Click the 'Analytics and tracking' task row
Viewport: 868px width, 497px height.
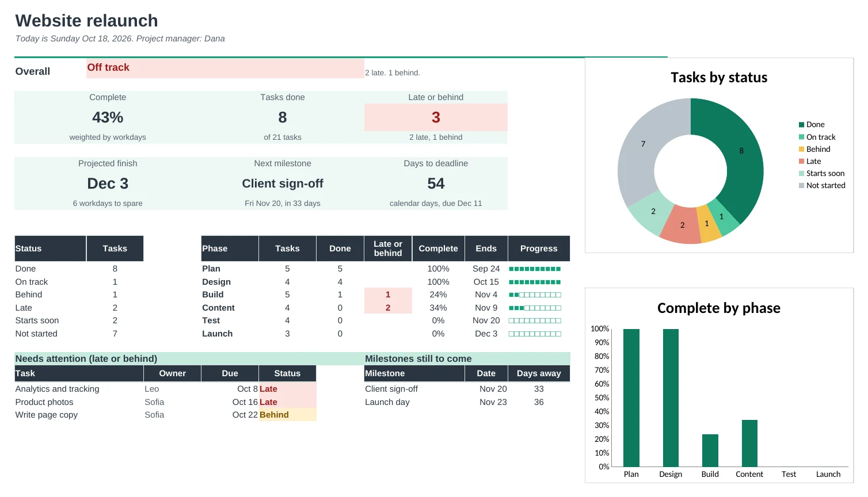(x=166, y=389)
